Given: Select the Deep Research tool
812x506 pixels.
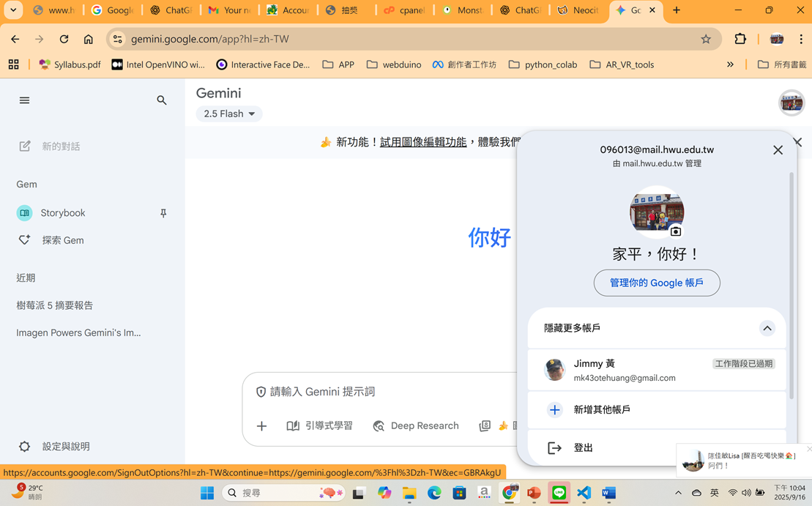Looking at the screenshot, I should coord(416,425).
